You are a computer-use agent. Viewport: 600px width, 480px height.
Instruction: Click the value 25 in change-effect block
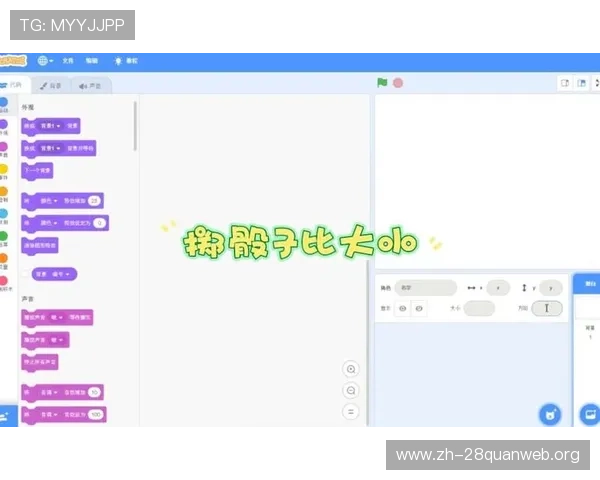pyautogui.click(x=94, y=201)
